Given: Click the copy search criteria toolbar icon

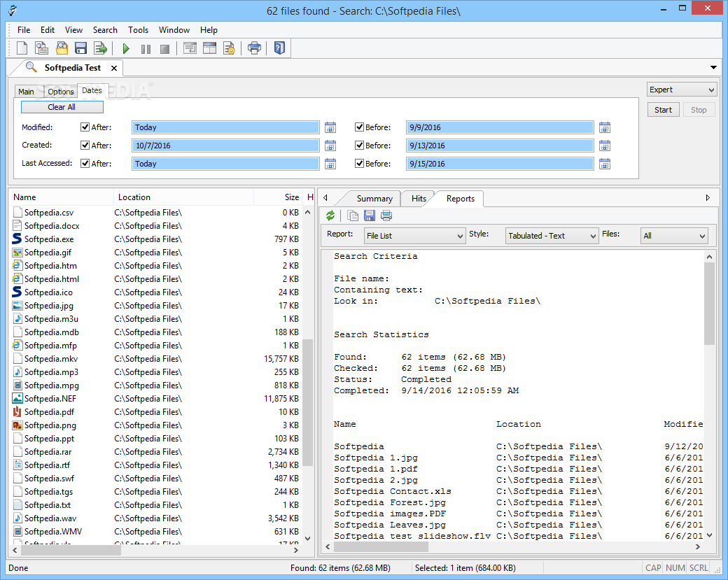Looking at the screenshot, I should click(x=41, y=48).
